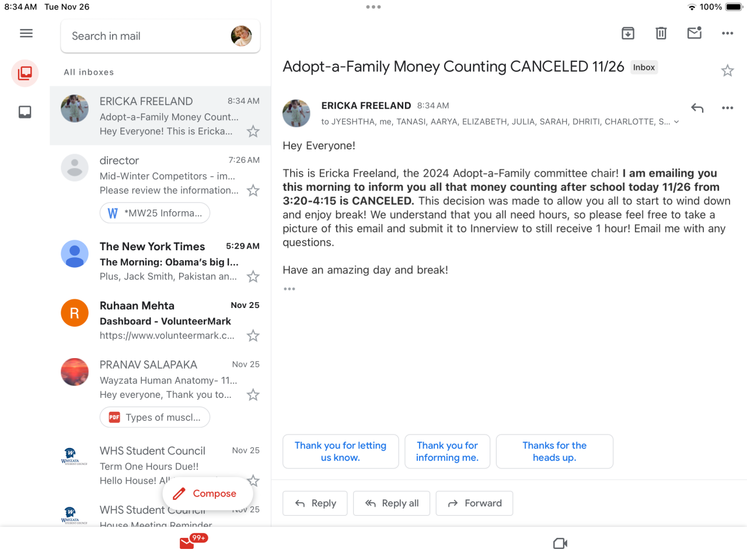Open the Meet video camera tab
747x560 pixels.
pos(560,544)
